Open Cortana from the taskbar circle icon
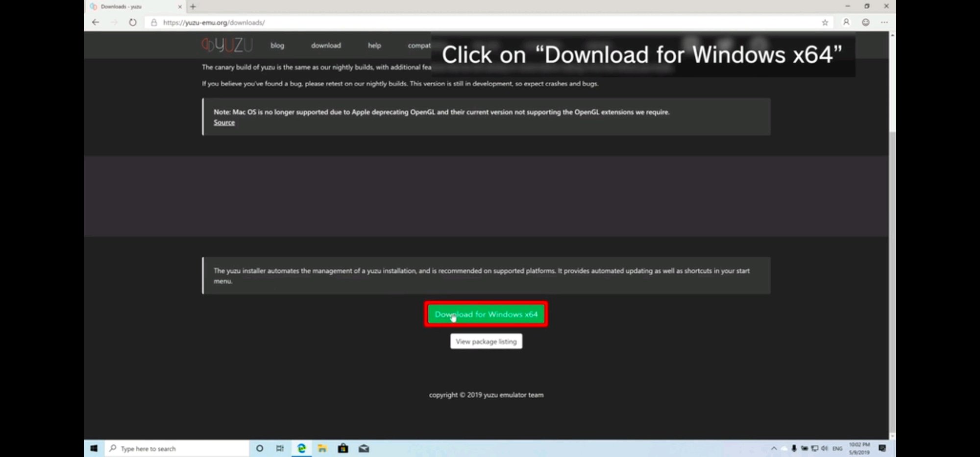The image size is (980, 457). [260, 449]
